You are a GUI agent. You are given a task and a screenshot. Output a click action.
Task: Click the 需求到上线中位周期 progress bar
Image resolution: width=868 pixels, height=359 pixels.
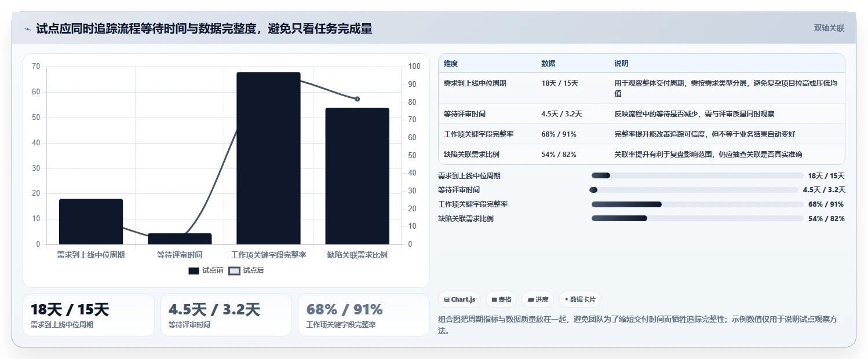pos(697,175)
